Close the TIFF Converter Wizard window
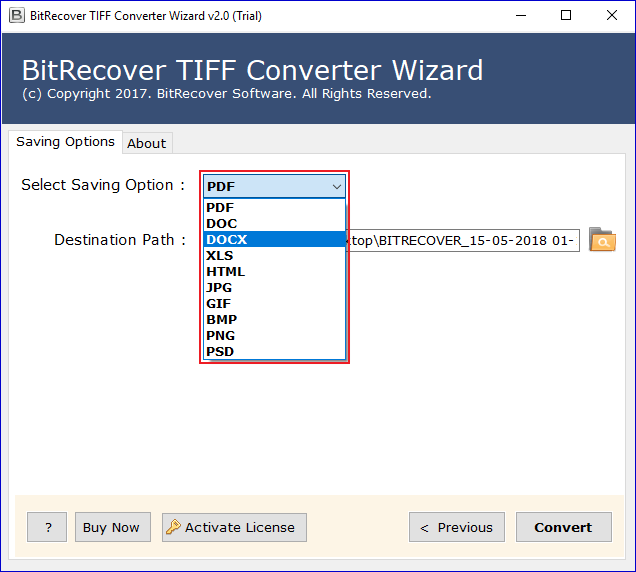Image resolution: width=636 pixels, height=572 pixels. tap(612, 15)
